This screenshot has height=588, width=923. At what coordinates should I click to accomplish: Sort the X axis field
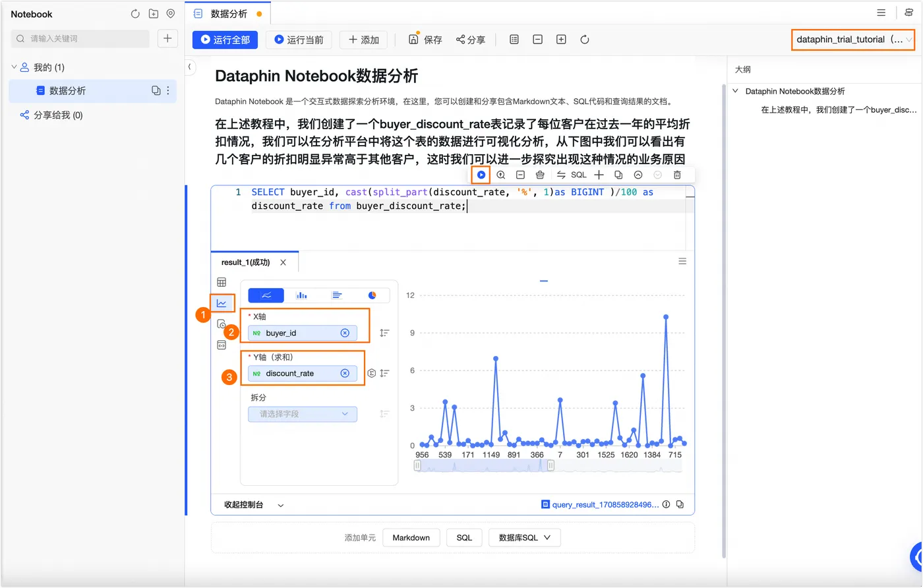pyautogui.click(x=384, y=333)
